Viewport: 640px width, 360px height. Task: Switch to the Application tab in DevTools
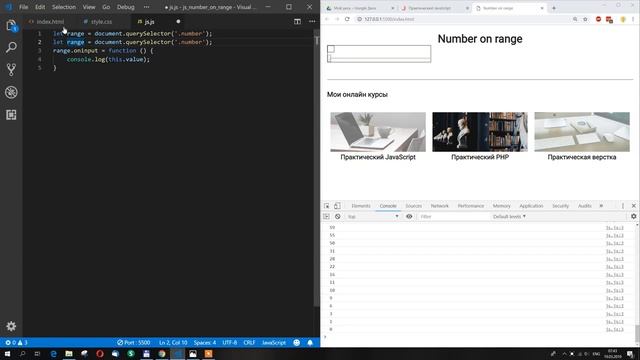[531, 206]
